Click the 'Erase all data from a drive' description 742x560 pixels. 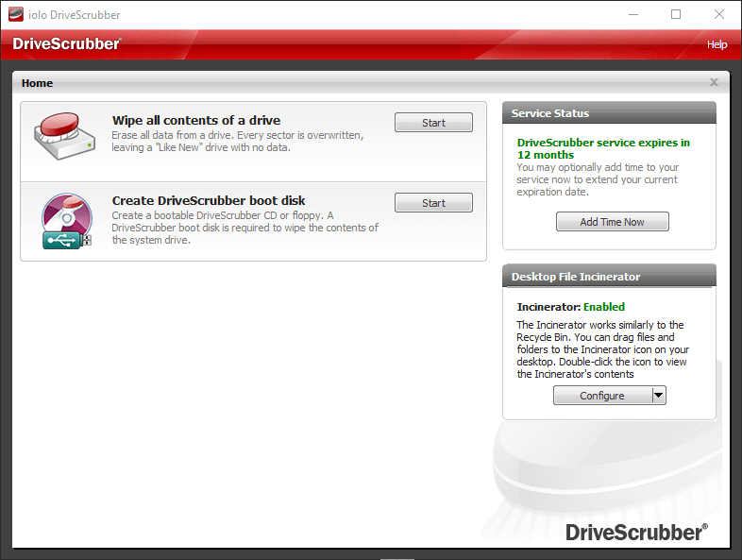point(238,141)
